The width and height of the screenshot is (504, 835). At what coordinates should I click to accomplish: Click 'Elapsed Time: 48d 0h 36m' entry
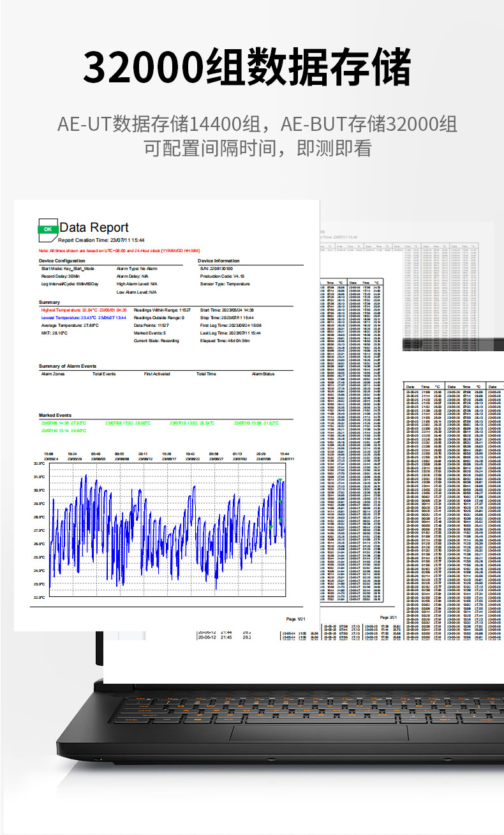(225, 341)
